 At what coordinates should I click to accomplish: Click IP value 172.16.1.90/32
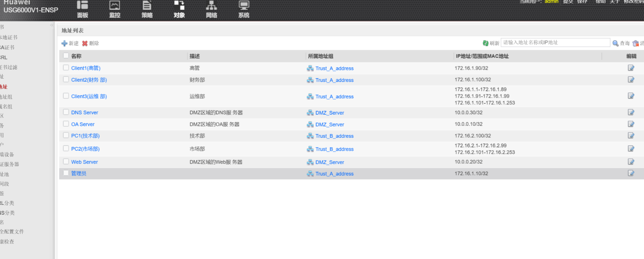pos(471,68)
